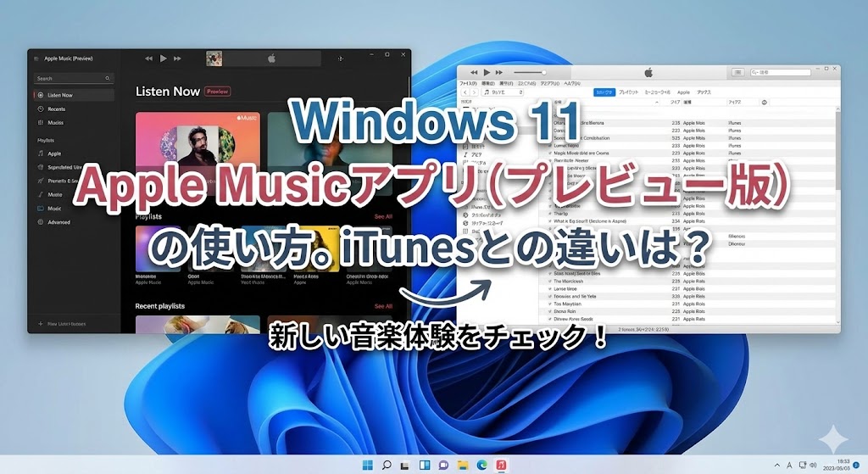Play music in the Apple Music window

pyautogui.click(x=164, y=59)
